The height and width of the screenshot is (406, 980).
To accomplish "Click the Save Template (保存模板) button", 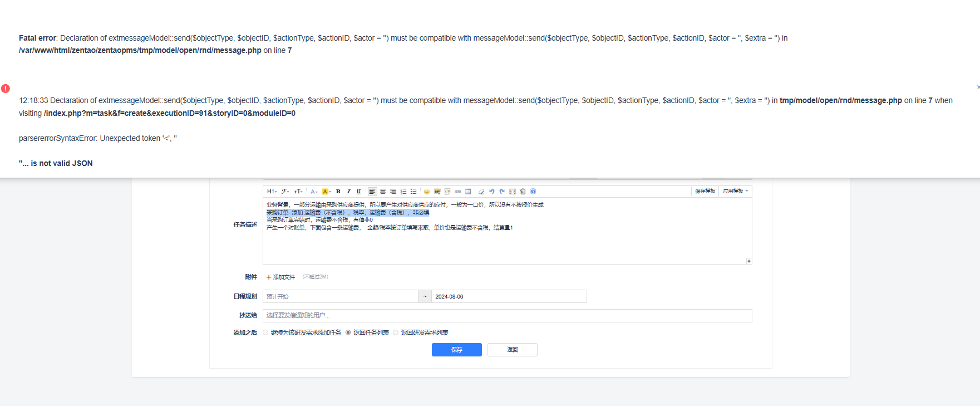I will pos(705,191).
